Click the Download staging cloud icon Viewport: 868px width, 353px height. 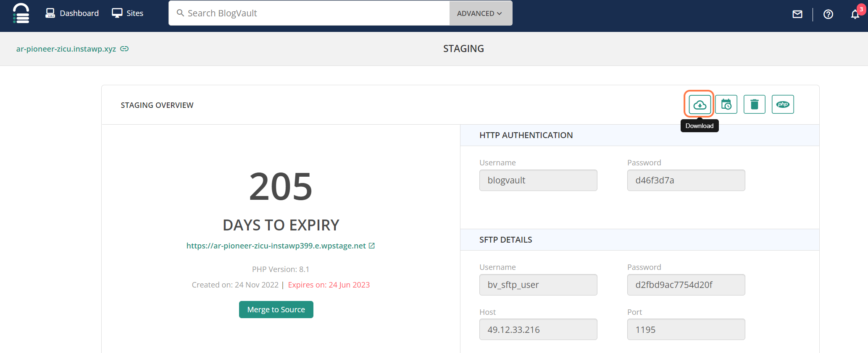(700, 104)
